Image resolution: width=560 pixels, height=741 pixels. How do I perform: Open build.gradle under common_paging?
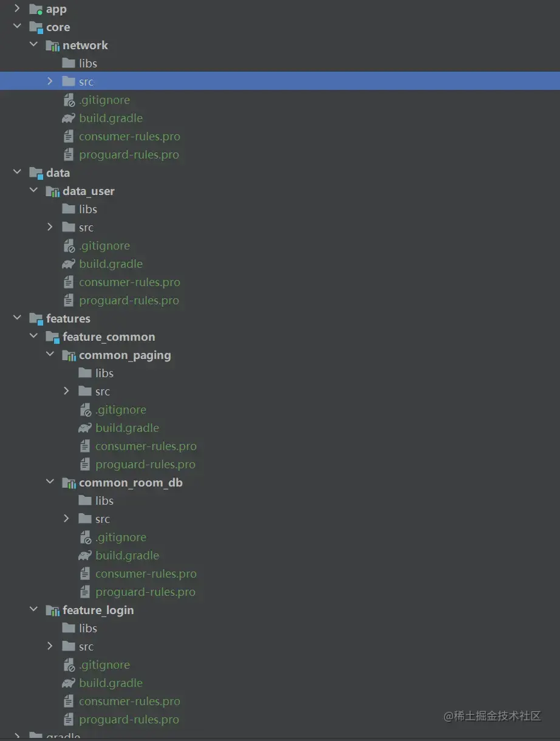(x=128, y=428)
